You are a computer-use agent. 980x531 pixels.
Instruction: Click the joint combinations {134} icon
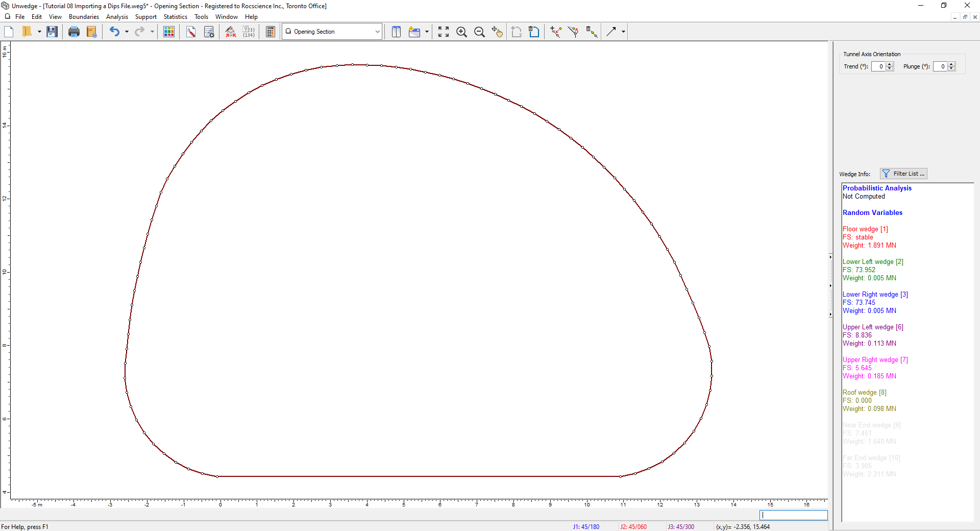click(249, 32)
